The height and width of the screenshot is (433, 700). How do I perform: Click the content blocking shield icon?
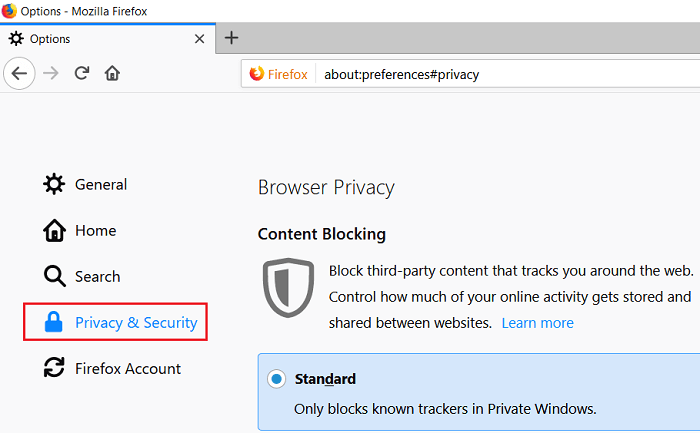[x=288, y=287]
